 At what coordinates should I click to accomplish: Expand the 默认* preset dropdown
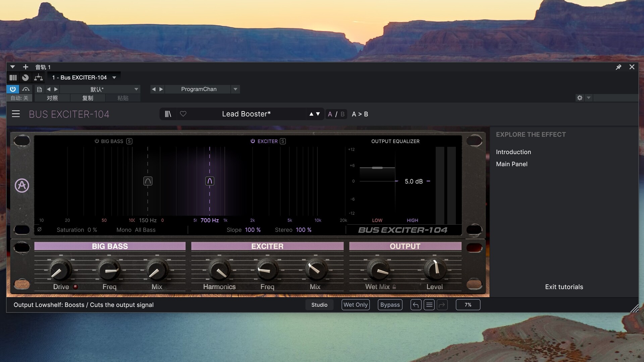click(x=136, y=89)
